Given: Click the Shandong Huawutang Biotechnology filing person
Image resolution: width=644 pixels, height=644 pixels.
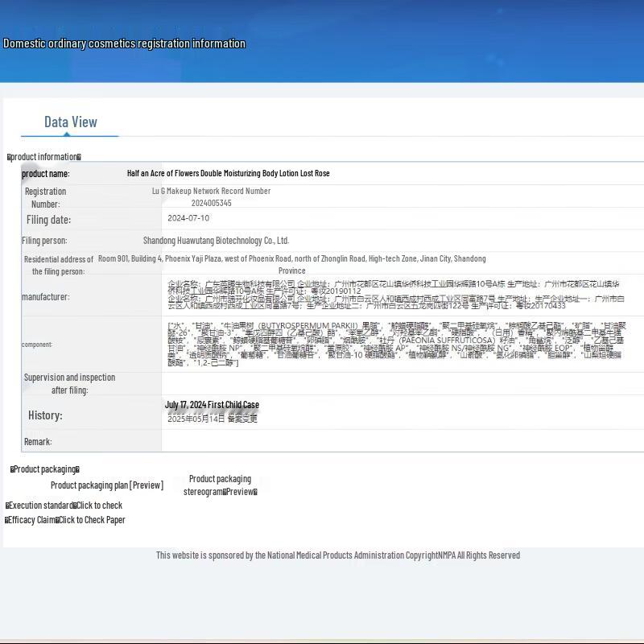Looking at the screenshot, I should point(216,241).
